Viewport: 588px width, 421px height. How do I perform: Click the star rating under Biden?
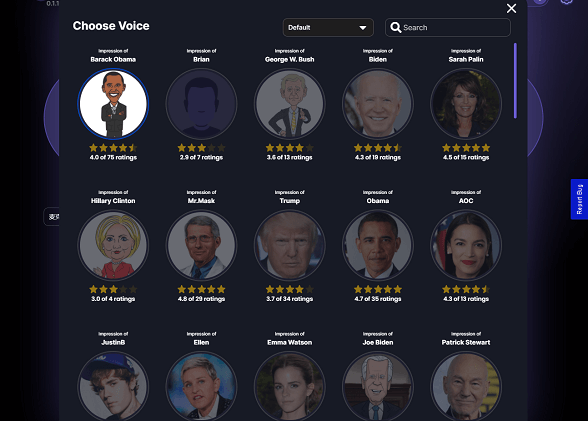coord(378,148)
